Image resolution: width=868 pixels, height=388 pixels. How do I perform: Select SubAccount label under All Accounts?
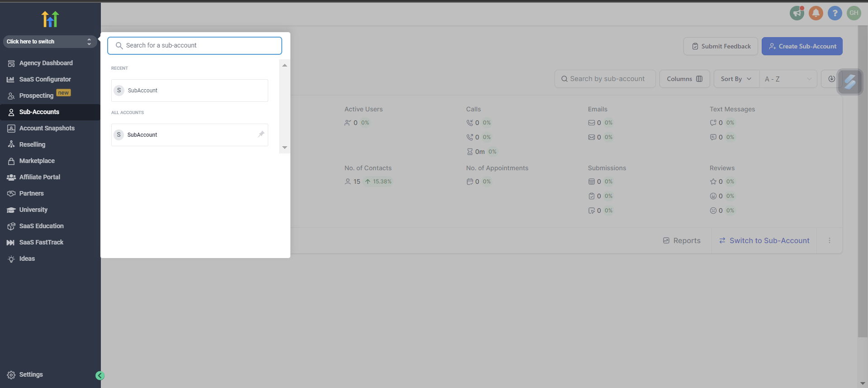point(142,135)
